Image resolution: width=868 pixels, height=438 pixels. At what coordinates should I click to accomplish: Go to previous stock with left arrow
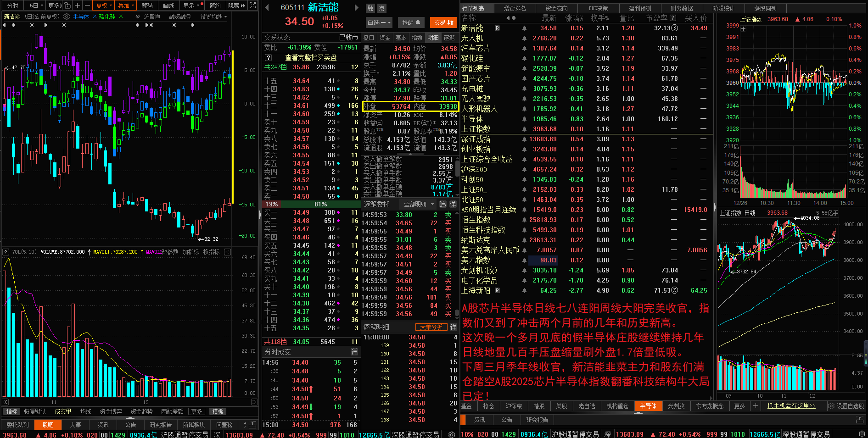coord(267,7)
